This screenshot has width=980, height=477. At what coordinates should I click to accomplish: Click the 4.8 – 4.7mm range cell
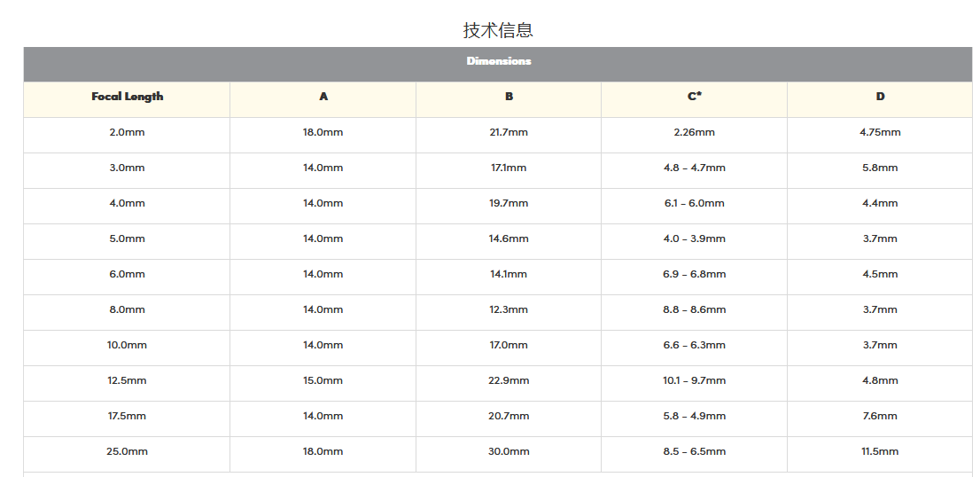coord(694,168)
